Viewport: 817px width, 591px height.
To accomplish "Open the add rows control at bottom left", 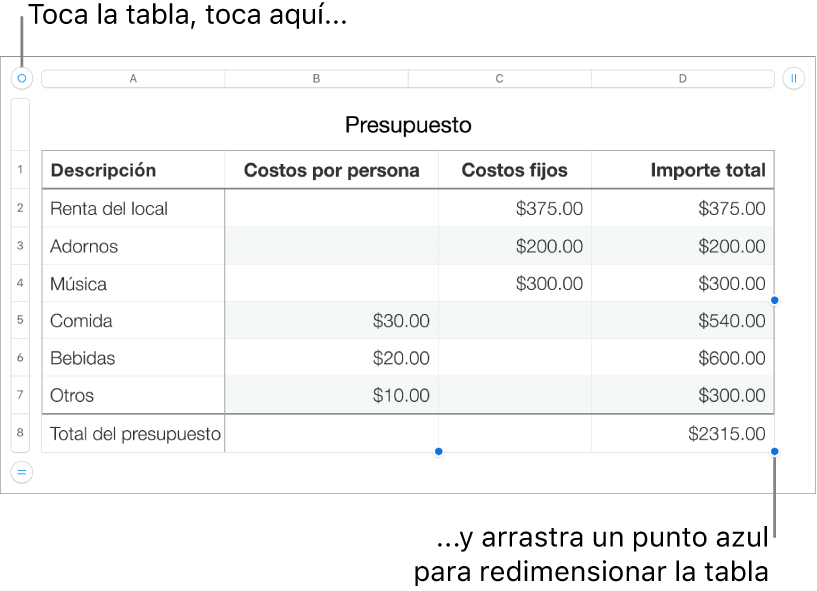I will click(21, 472).
